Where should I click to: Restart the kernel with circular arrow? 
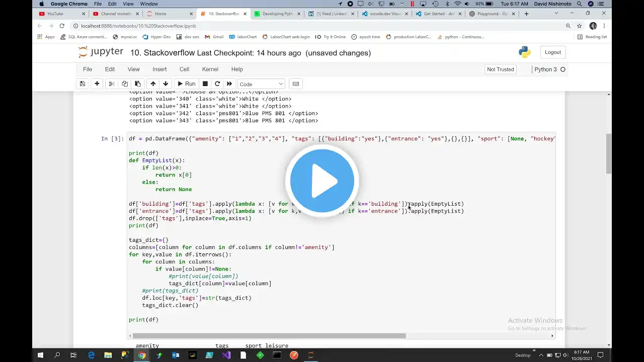click(217, 84)
